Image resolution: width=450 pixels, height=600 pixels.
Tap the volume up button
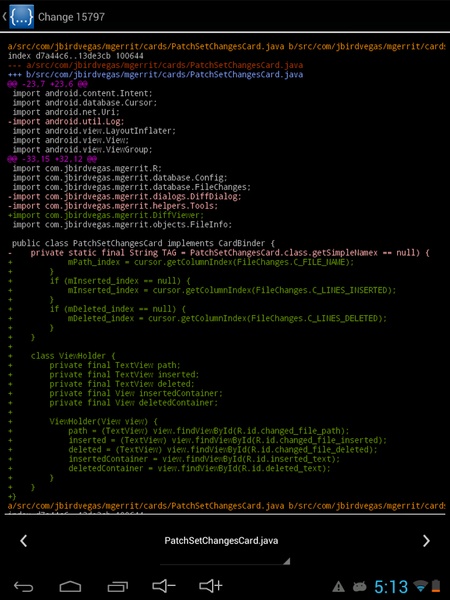(x=210, y=586)
